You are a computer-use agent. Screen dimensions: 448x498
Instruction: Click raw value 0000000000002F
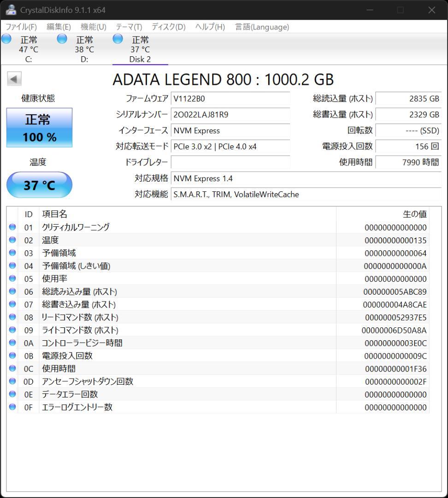pyautogui.click(x=396, y=381)
